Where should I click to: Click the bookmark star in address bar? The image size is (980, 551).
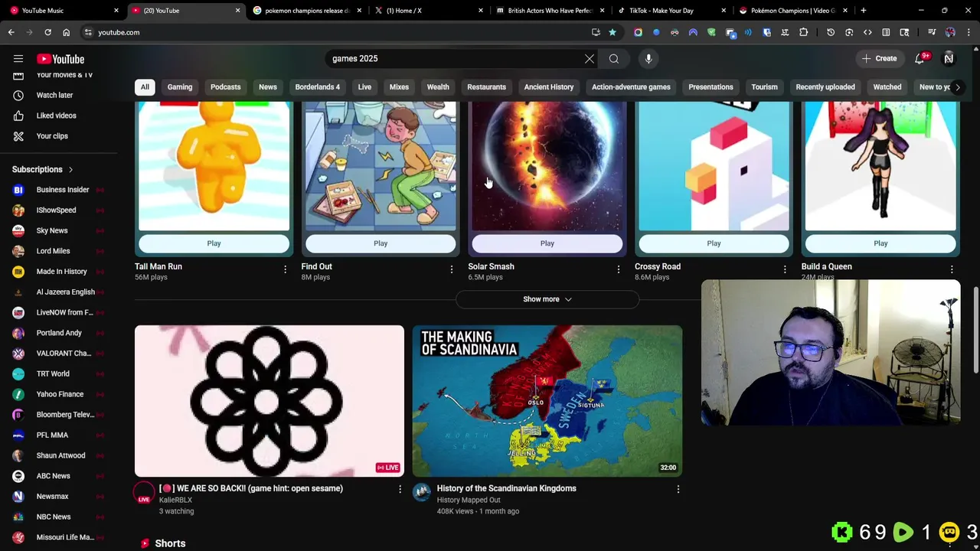click(x=612, y=32)
